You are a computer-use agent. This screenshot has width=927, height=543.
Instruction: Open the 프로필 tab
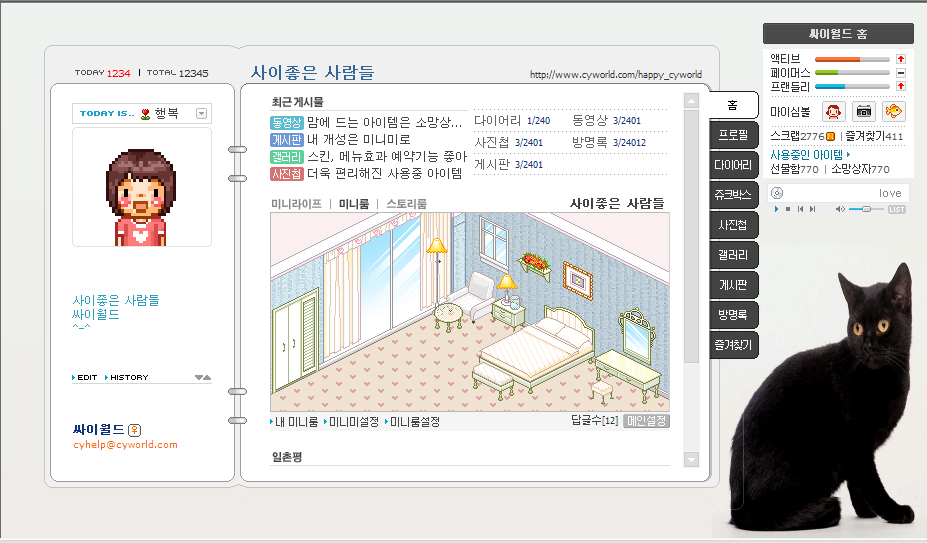coord(733,135)
